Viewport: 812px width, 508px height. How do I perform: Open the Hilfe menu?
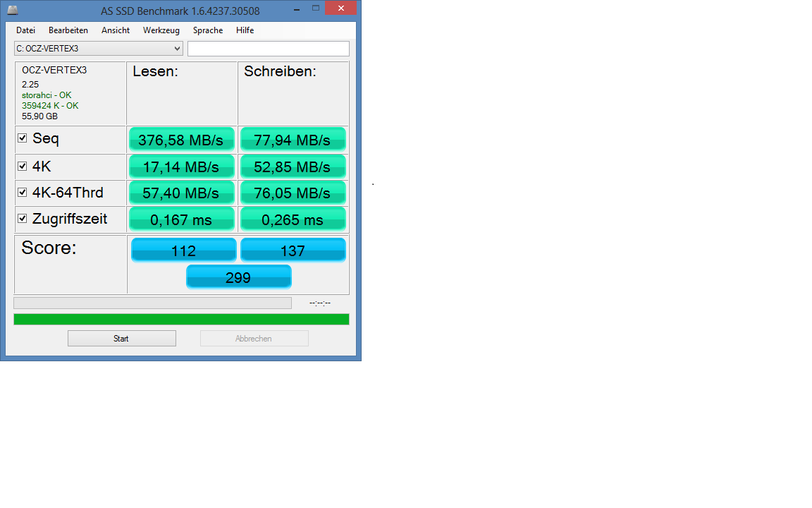click(x=245, y=30)
